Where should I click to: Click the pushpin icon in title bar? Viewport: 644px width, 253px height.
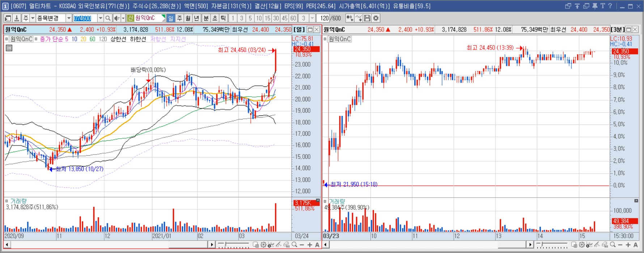[x=594, y=6]
